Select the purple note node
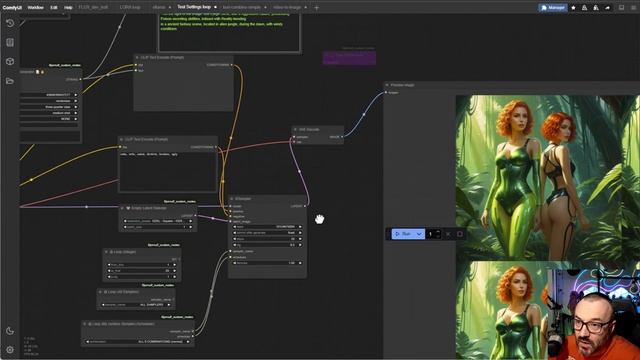640x360 pixels. pos(349,58)
